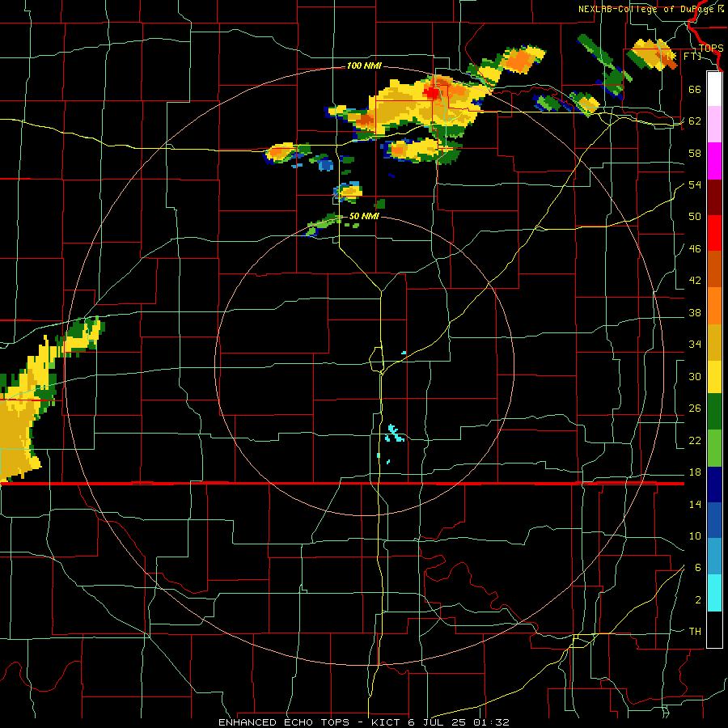Select the gold 34 kft legend swatch
This screenshot has height=728, width=728.
click(714, 342)
